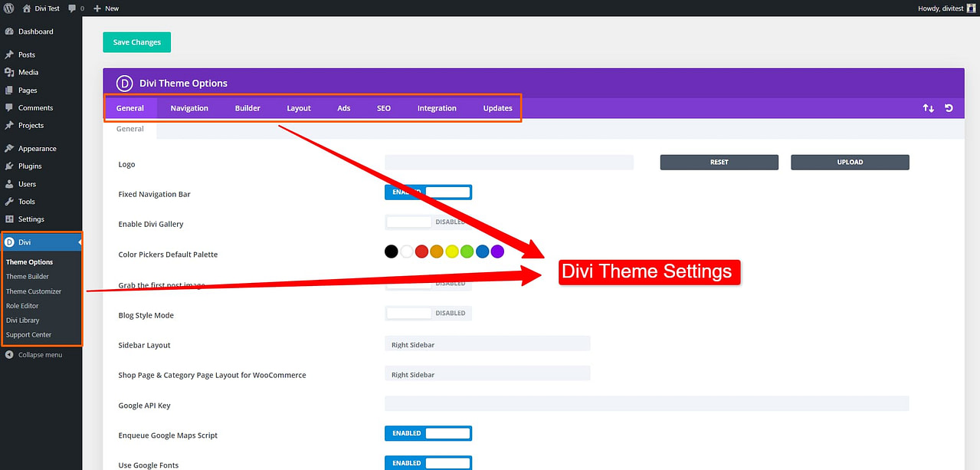Turn on Blog Style Mode
Viewport: 980px width, 470px height.
pos(428,313)
